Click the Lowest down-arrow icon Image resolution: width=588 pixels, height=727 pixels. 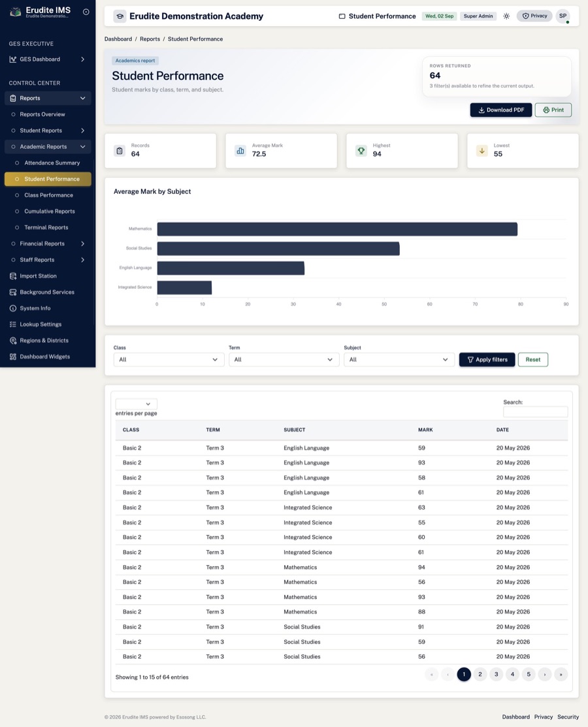pyautogui.click(x=482, y=151)
